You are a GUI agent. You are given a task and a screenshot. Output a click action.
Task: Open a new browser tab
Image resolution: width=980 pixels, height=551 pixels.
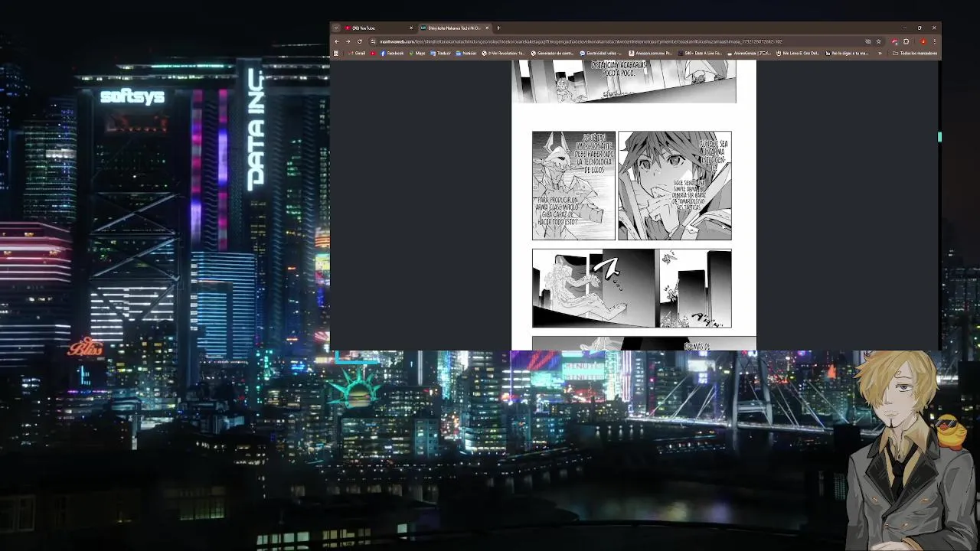tap(498, 28)
